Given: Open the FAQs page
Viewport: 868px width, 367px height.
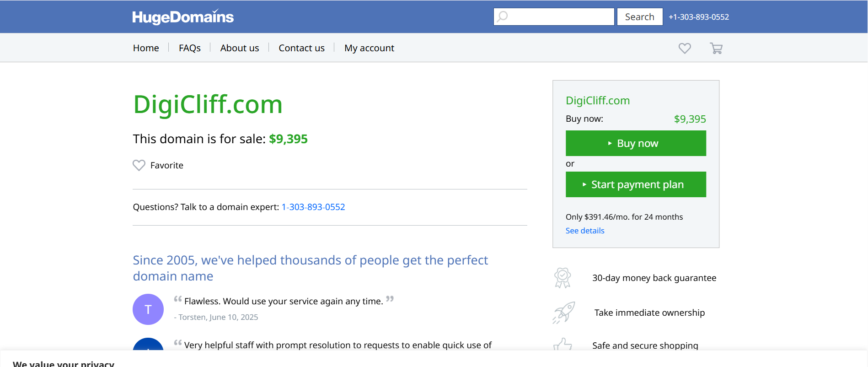Looking at the screenshot, I should pyautogui.click(x=190, y=48).
